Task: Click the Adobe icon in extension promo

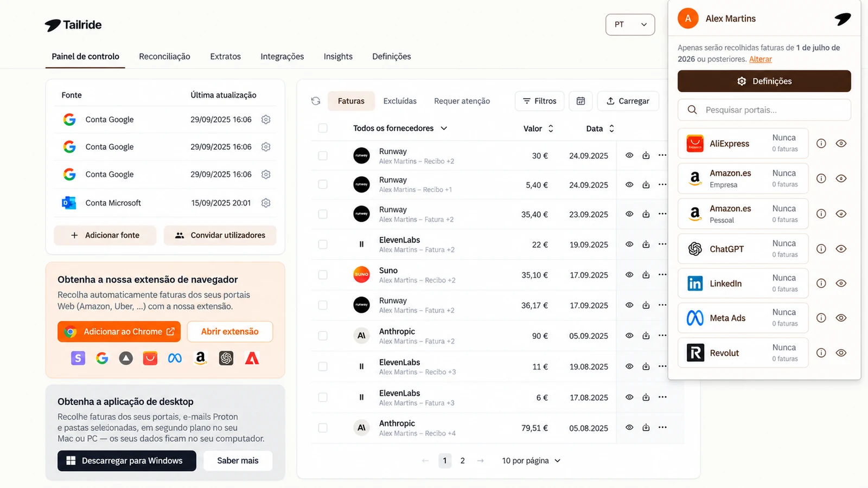Action: point(252,358)
